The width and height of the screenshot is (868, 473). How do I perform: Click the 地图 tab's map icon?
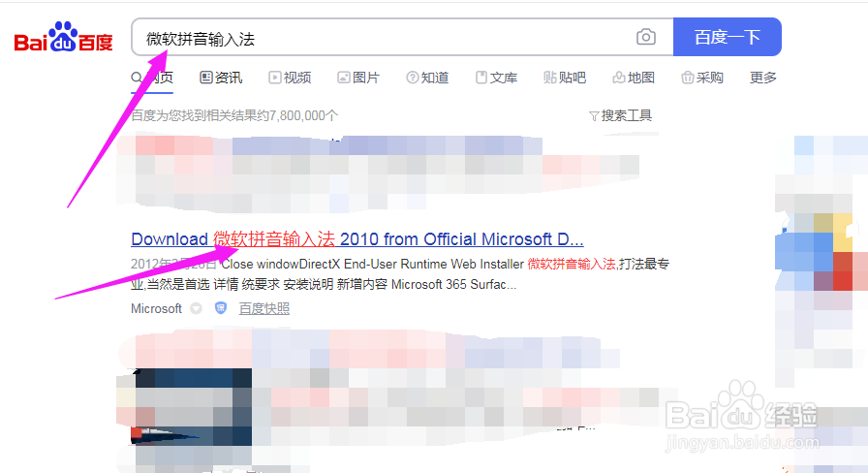tap(619, 78)
